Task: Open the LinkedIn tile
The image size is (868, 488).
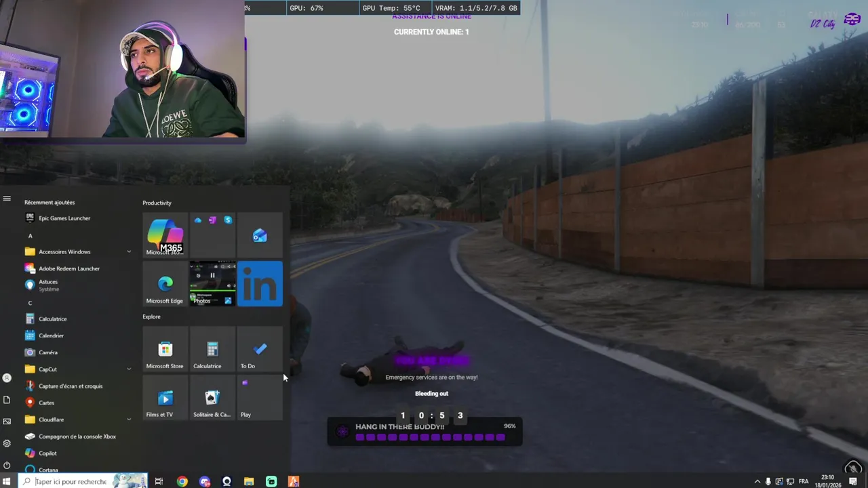Action: pyautogui.click(x=260, y=283)
